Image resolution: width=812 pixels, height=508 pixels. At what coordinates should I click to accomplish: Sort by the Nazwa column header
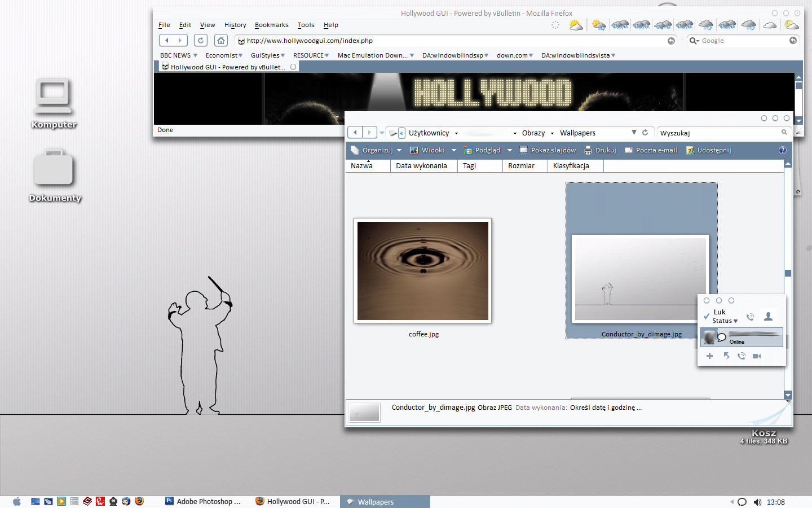tap(368, 166)
